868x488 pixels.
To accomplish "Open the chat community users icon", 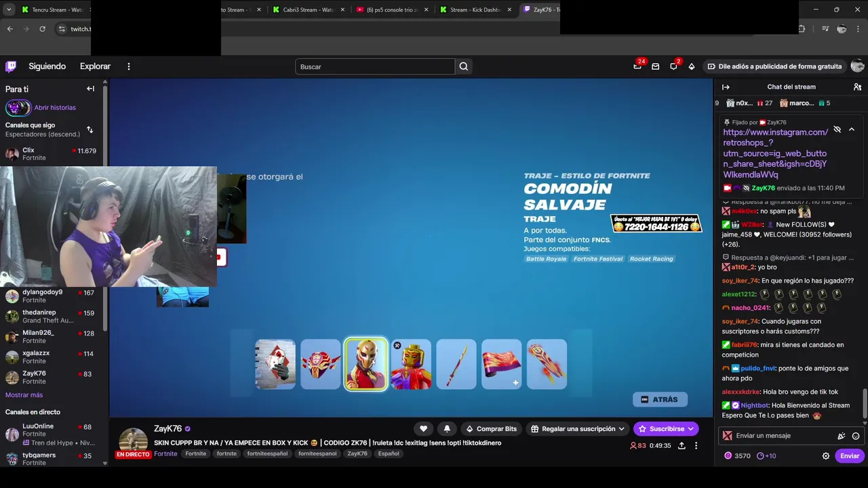I will click(x=857, y=87).
